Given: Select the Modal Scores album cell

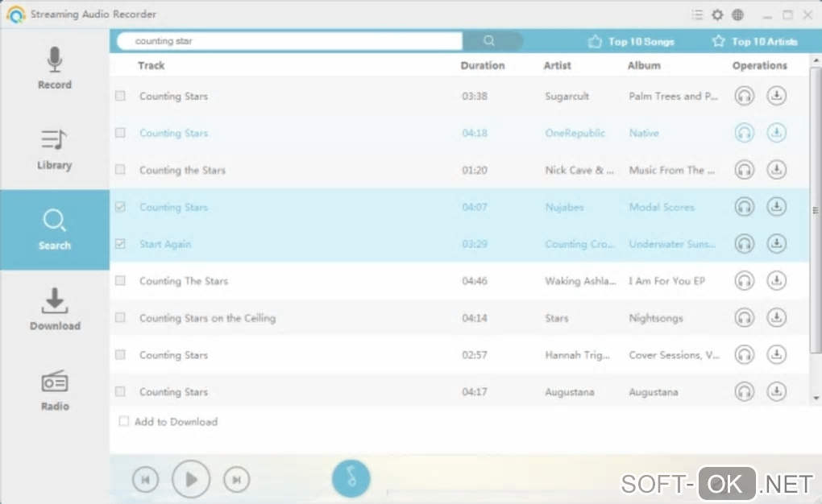Looking at the screenshot, I should pyautogui.click(x=662, y=207).
